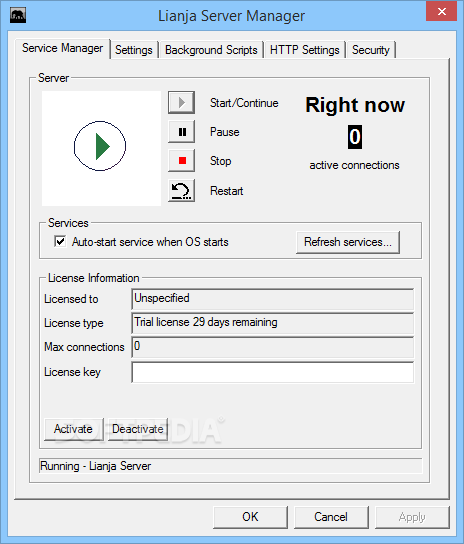464x544 pixels.
Task: Click the 'Licensed to' label
Action: tap(71, 299)
